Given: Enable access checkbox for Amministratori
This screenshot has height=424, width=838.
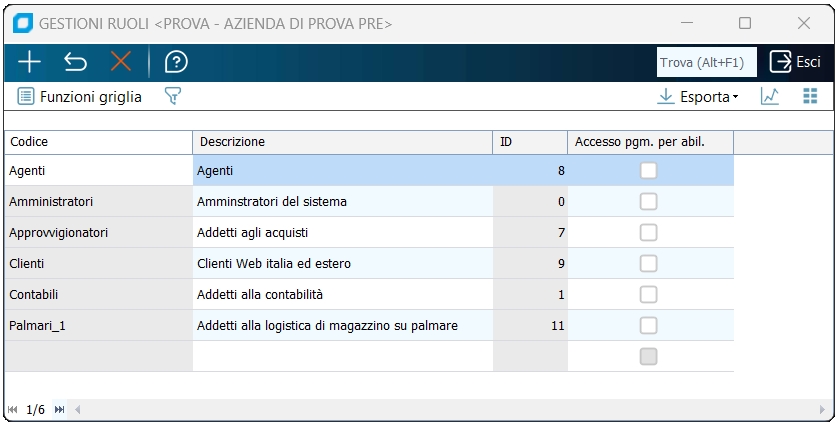Looking at the screenshot, I should (649, 202).
